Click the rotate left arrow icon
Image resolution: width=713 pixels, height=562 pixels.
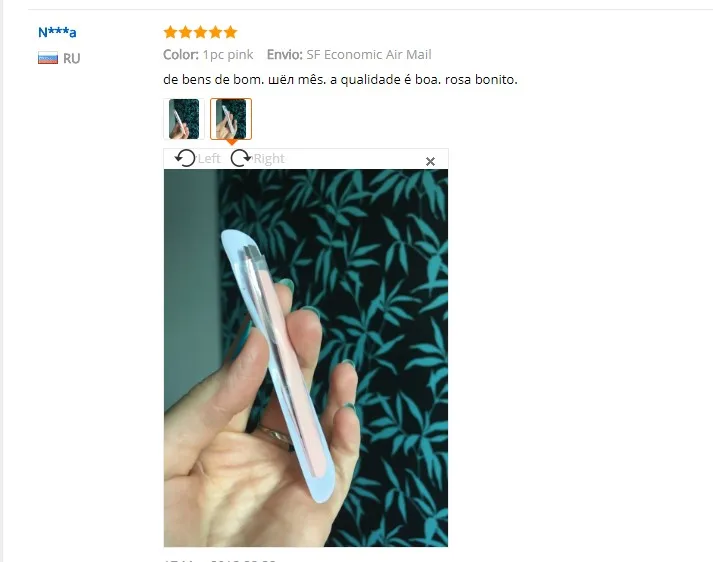185,158
